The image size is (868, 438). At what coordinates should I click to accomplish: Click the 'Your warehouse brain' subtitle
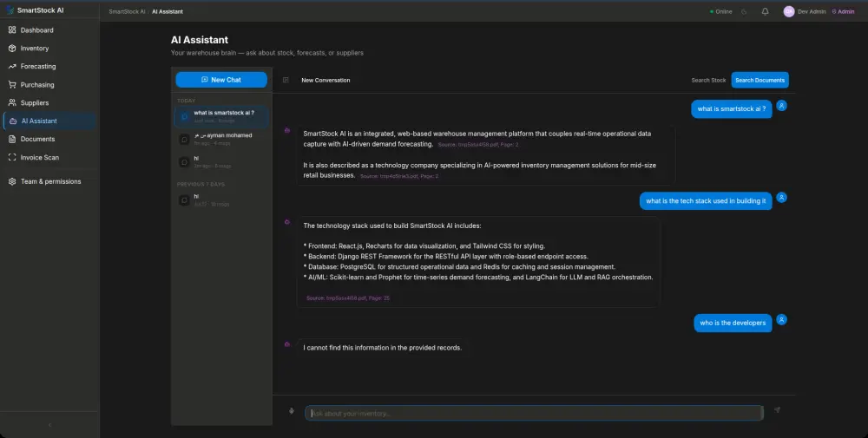coord(266,53)
